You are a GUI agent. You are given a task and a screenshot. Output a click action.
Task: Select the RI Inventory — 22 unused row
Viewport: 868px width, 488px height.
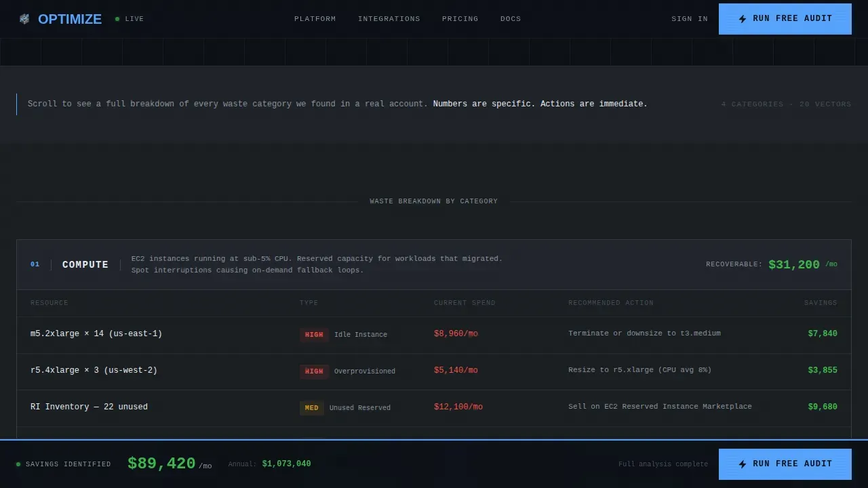[x=434, y=408]
